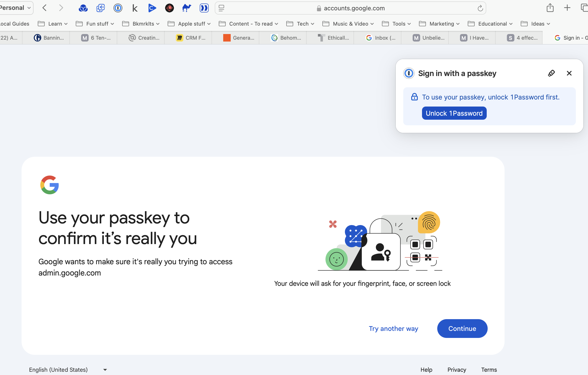The height and width of the screenshot is (375, 588).
Task: Click the translate-style extension icon
Action: (100, 8)
